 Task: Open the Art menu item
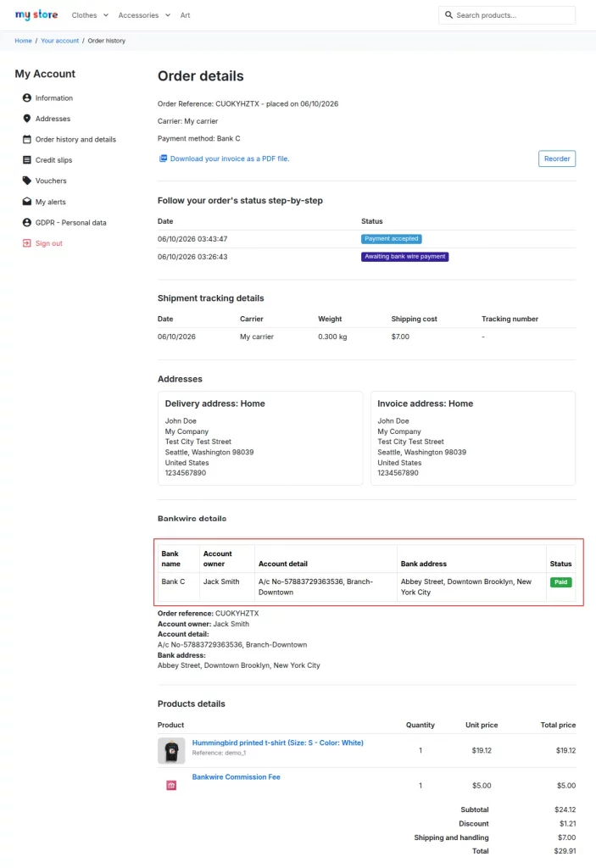click(x=185, y=15)
